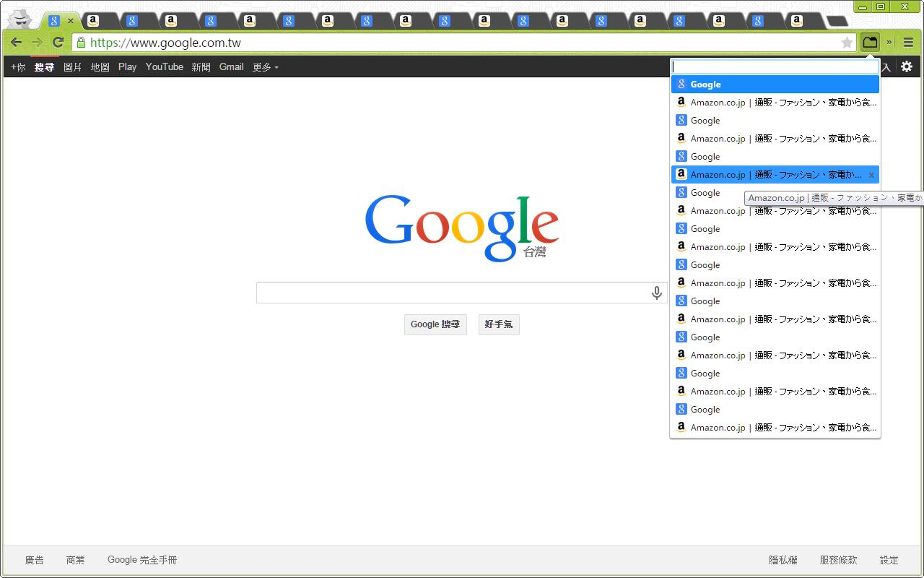924x578 pixels.
Task: Open the 隱私權 footer link
Action: 783,560
